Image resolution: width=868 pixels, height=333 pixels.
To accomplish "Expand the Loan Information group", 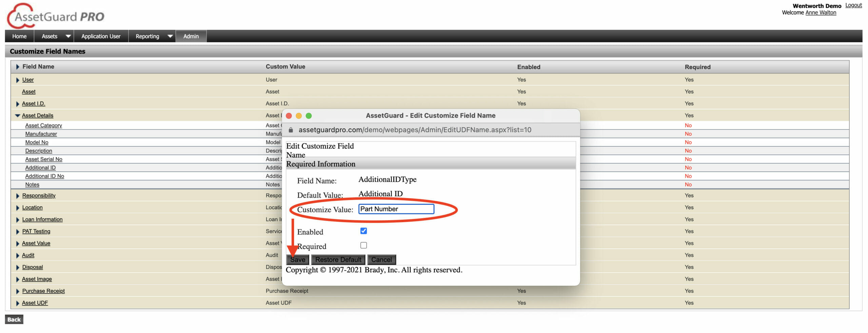I will 18,220.
